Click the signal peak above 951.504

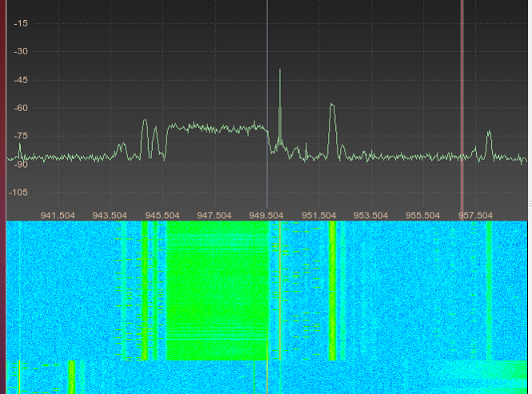(x=332, y=105)
